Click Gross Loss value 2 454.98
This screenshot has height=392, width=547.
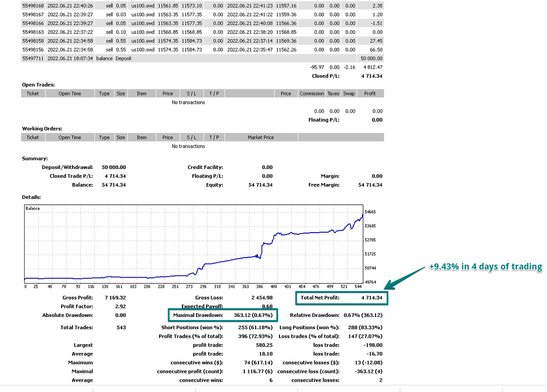click(262, 298)
